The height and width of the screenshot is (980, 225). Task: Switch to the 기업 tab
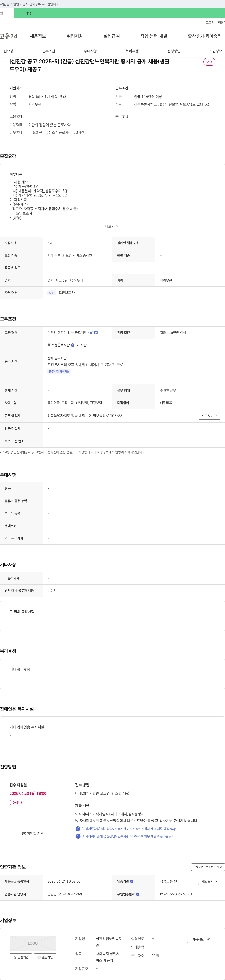(x=28, y=13)
